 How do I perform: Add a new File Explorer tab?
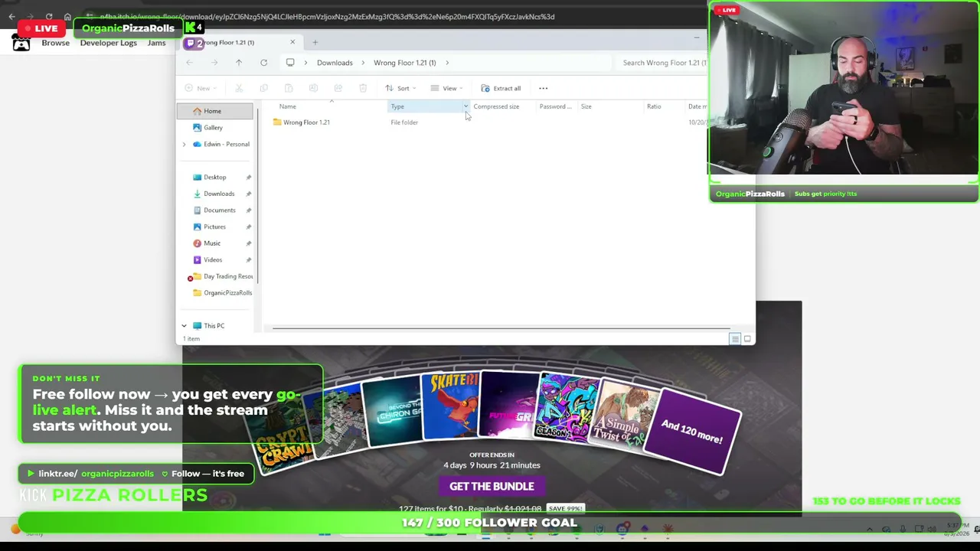coord(315,42)
